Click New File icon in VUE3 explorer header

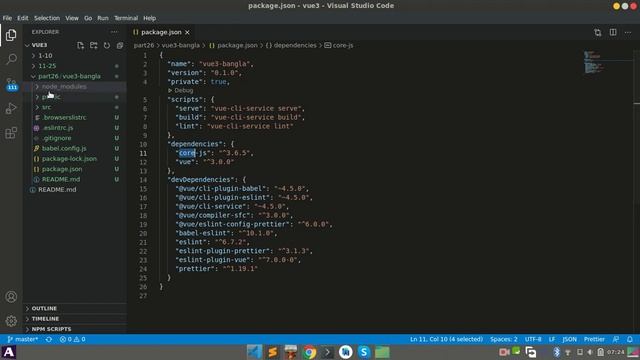(80, 45)
